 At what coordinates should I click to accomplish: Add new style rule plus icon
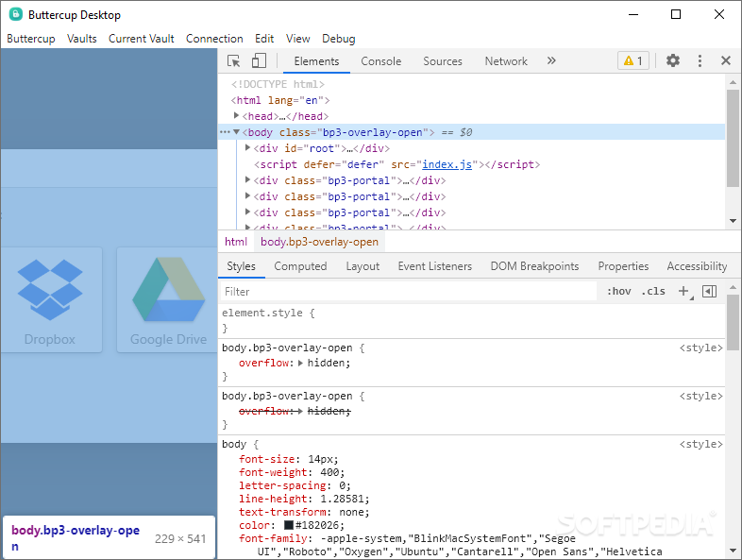[684, 291]
